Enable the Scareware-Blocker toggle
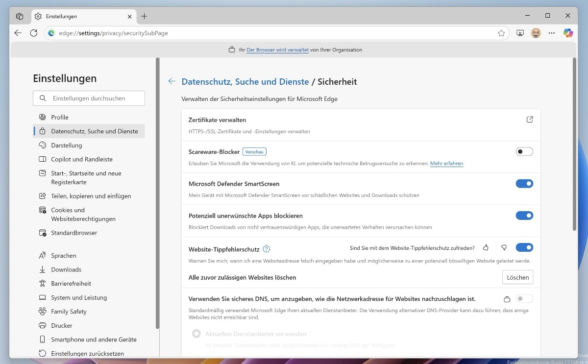Screen dimensions: 588x364 [x=524, y=152]
